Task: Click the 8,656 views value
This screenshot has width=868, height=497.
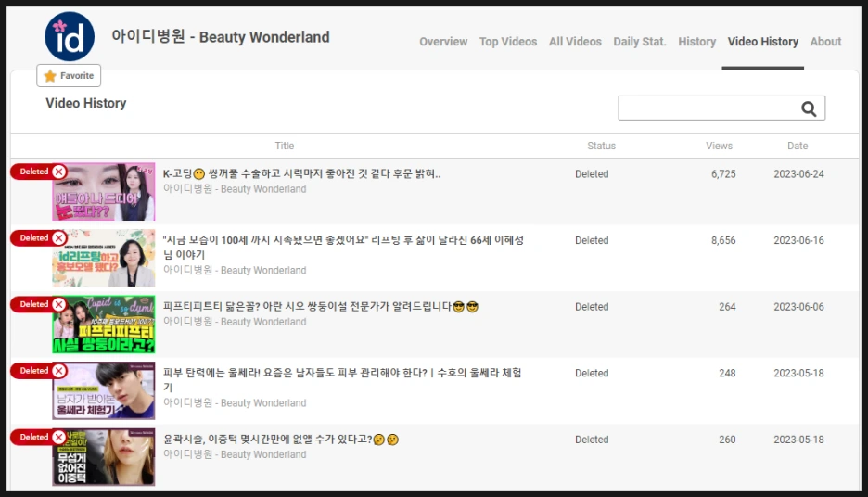Action: 723,240
